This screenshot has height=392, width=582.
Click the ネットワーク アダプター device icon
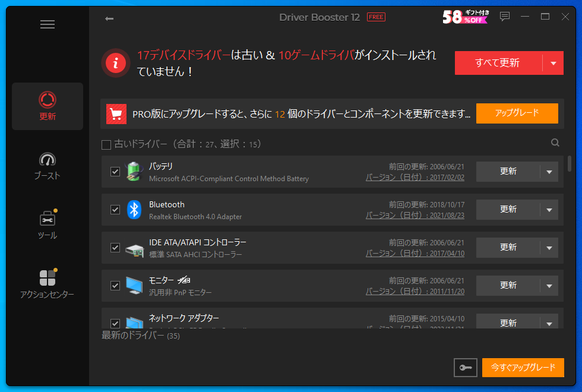134,322
